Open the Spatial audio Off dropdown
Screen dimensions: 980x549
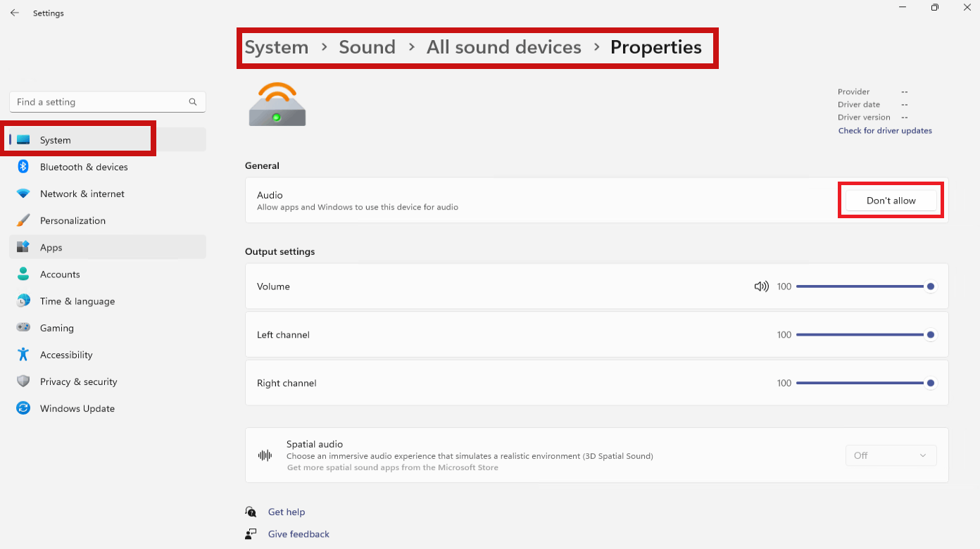coord(891,455)
